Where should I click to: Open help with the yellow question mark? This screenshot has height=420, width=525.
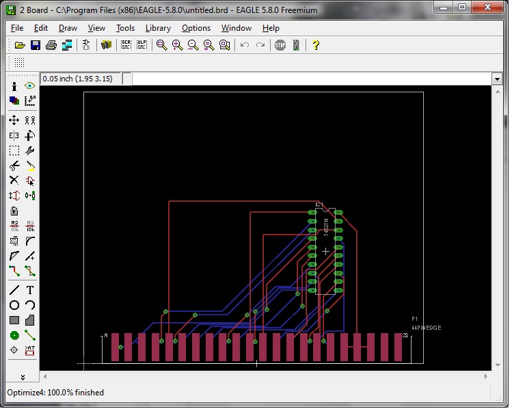[316, 45]
